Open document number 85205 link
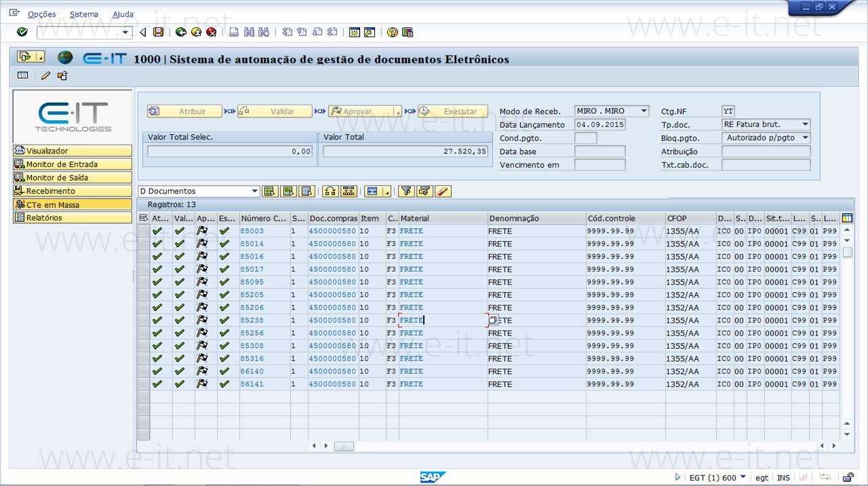The width and height of the screenshot is (868, 486). coord(252,295)
